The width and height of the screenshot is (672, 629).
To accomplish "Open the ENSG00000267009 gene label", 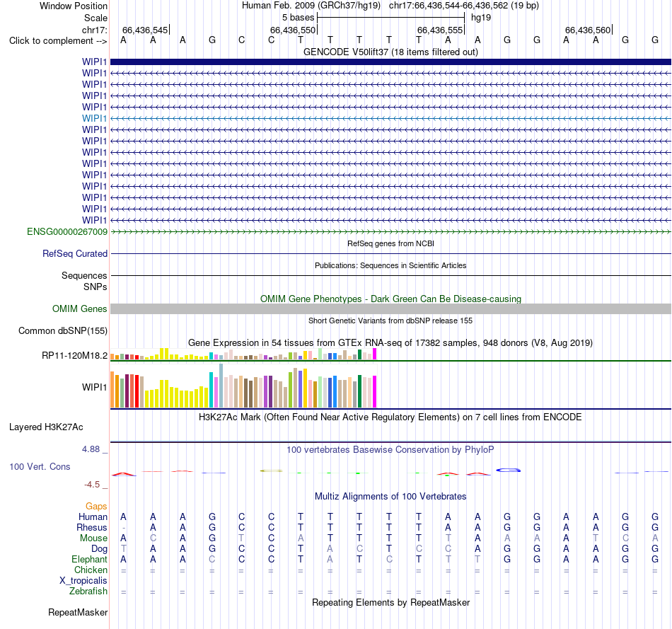I will [x=67, y=231].
